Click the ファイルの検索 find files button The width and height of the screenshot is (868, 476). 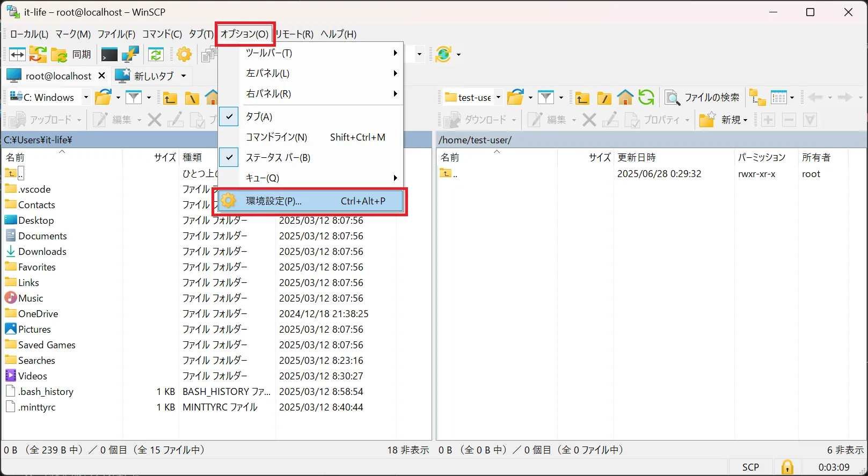click(x=702, y=97)
